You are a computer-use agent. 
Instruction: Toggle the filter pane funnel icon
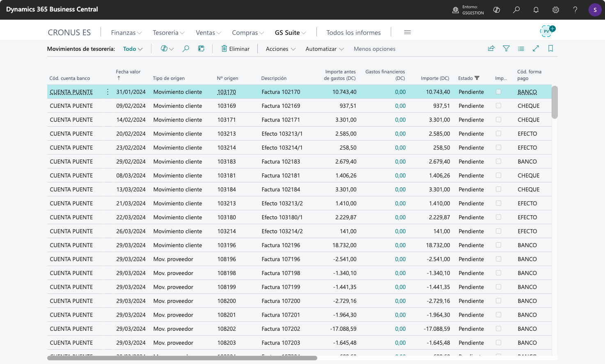(x=506, y=49)
